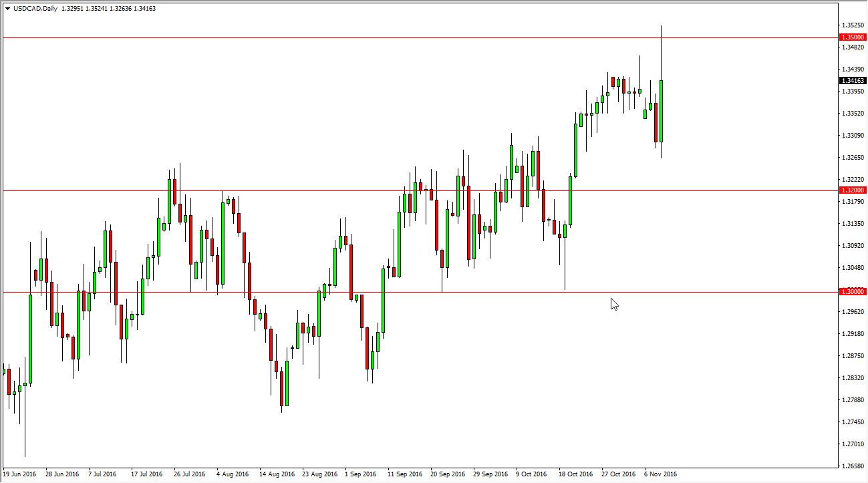The width and height of the screenshot is (868, 483).
Task: Click the 4 Aug 2016 date label
Action: 233,474
